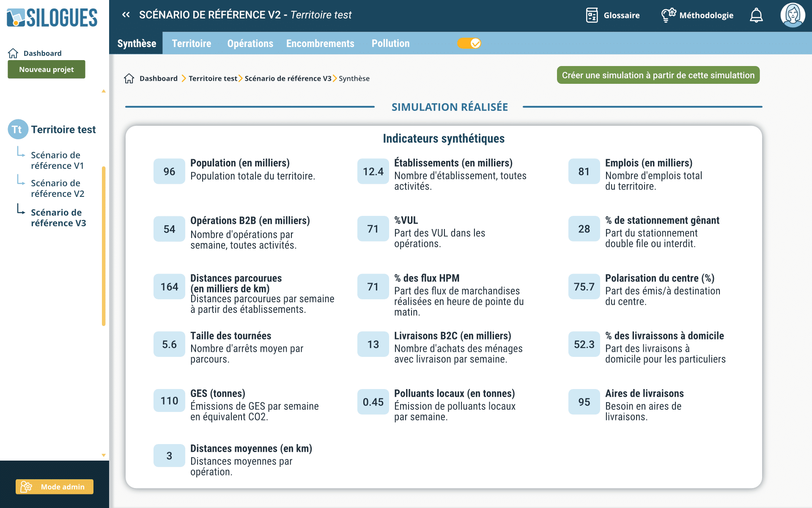Image resolution: width=812 pixels, height=508 pixels.
Task: Open notifications bell
Action: (x=756, y=16)
